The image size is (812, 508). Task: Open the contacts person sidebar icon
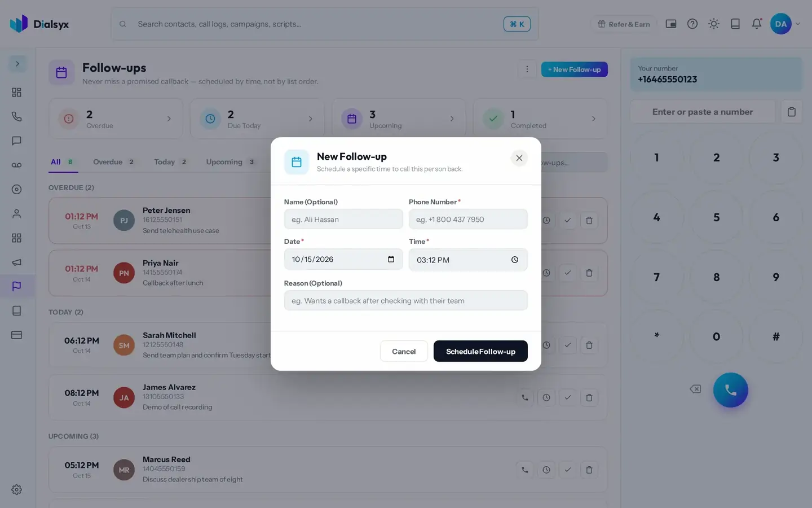pos(16,213)
